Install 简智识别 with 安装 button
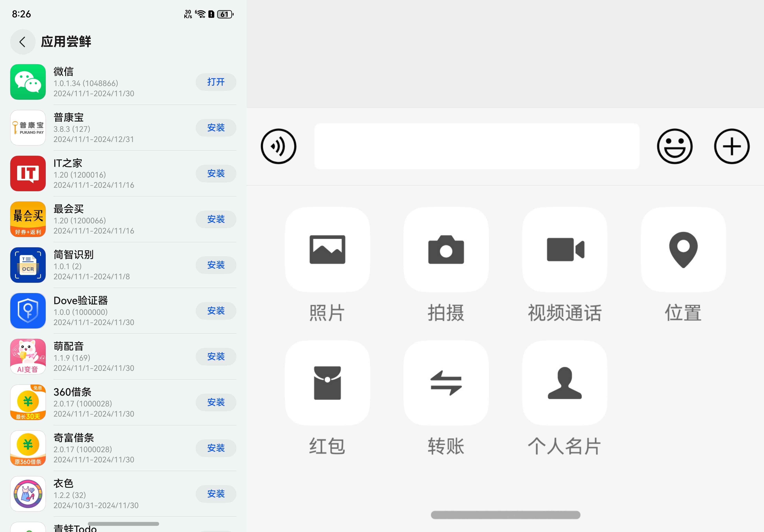The width and height of the screenshot is (764, 532). point(216,265)
